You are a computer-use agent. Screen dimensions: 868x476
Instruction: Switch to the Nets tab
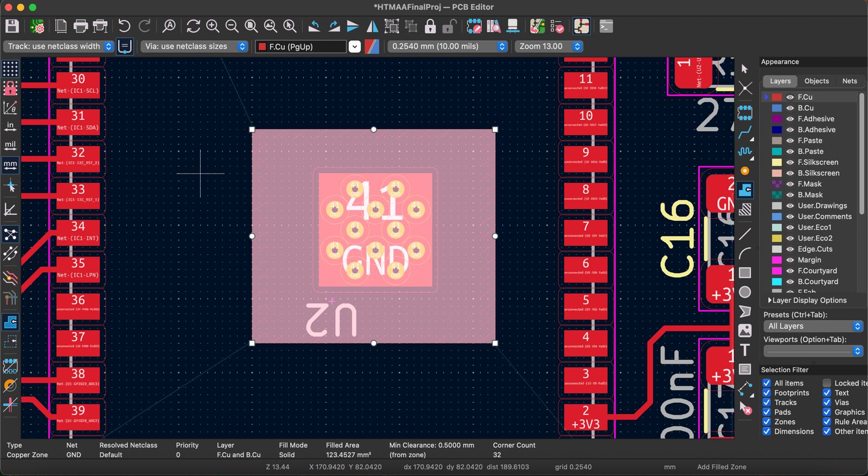coord(849,81)
